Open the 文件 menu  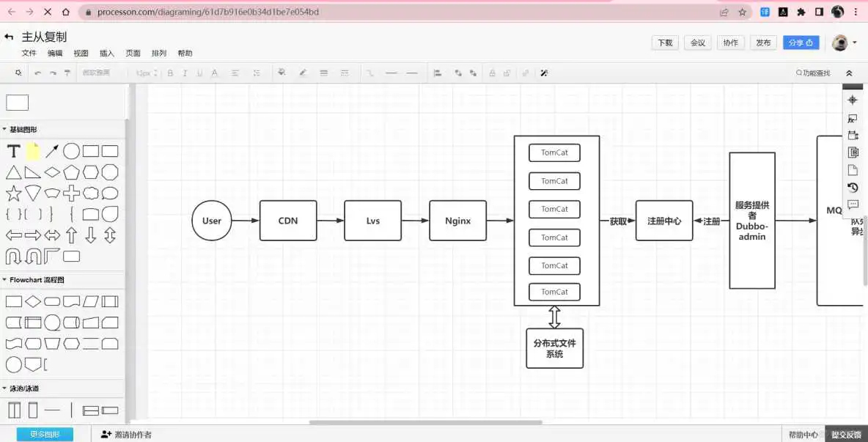(29, 53)
